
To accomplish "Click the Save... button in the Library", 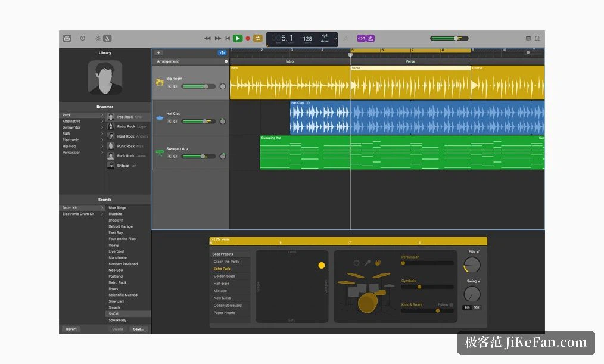I will (x=138, y=329).
